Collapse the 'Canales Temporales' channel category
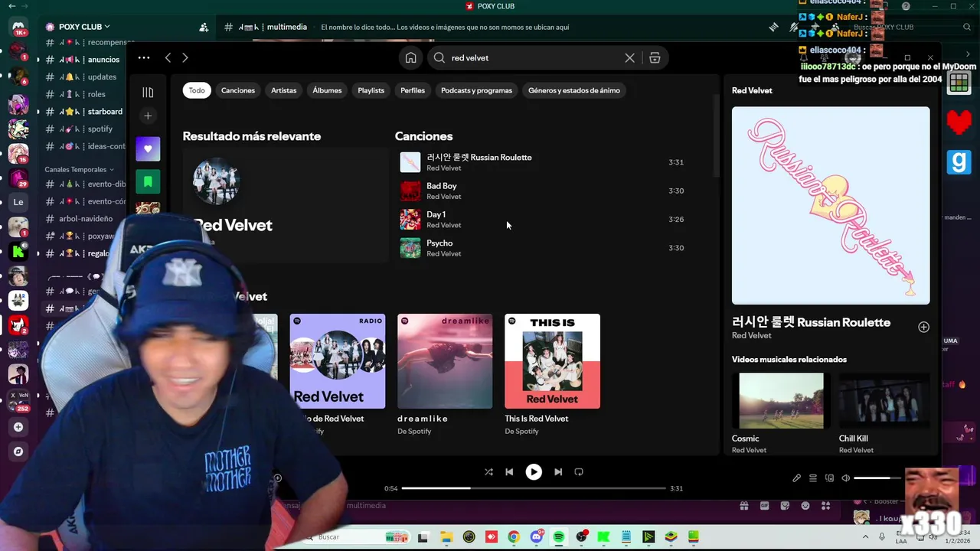980x551 pixels. tap(79, 169)
